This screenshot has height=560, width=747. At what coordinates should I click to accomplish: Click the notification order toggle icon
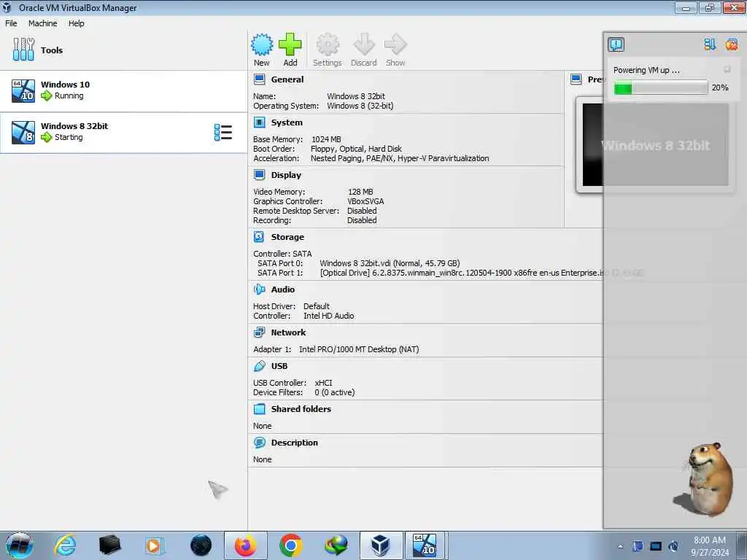(710, 44)
